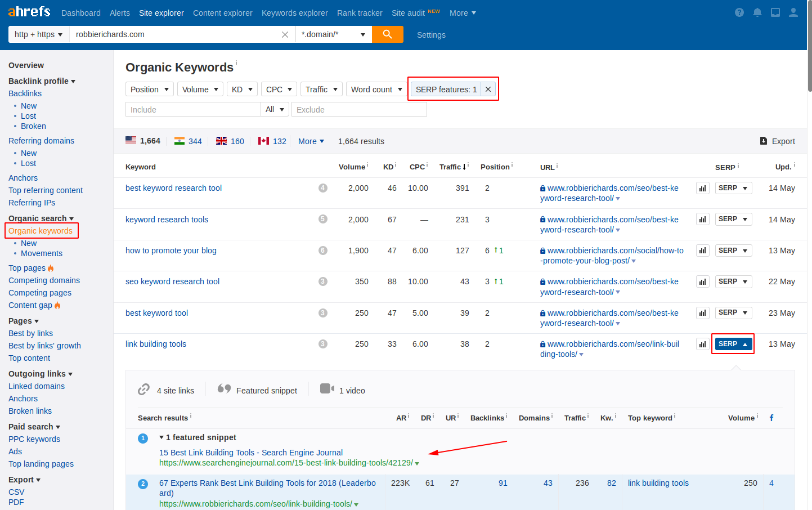This screenshot has width=812, height=510.
Task: Open the 15 Best Link Building Tools result
Action: 251,453
